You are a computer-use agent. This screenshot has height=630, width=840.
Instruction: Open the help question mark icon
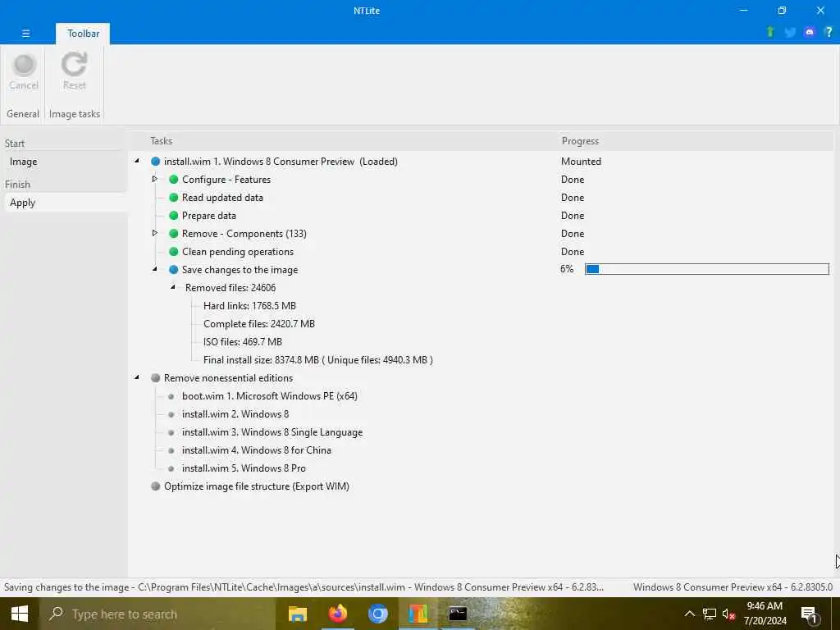click(x=829, y=32)
